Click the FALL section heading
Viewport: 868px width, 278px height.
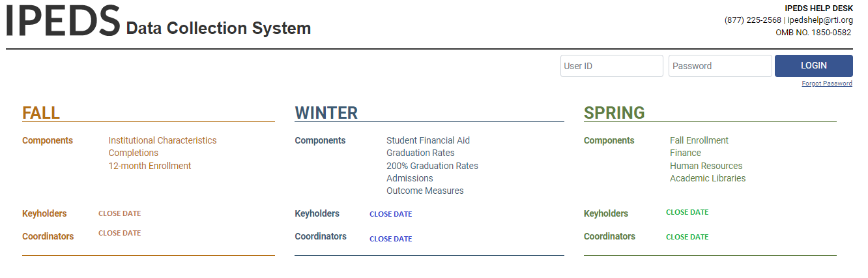coord(41,113)
